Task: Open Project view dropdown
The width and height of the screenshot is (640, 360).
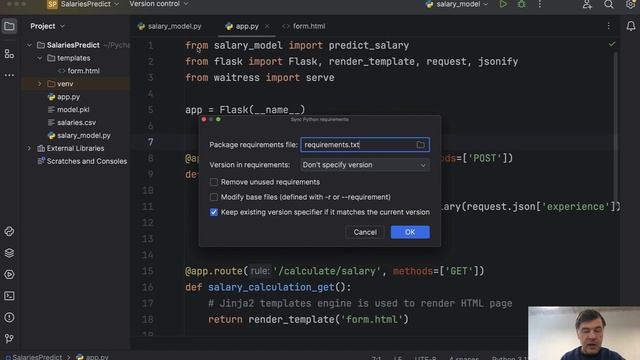Action: pyautogui.click(x=47, y=26)
